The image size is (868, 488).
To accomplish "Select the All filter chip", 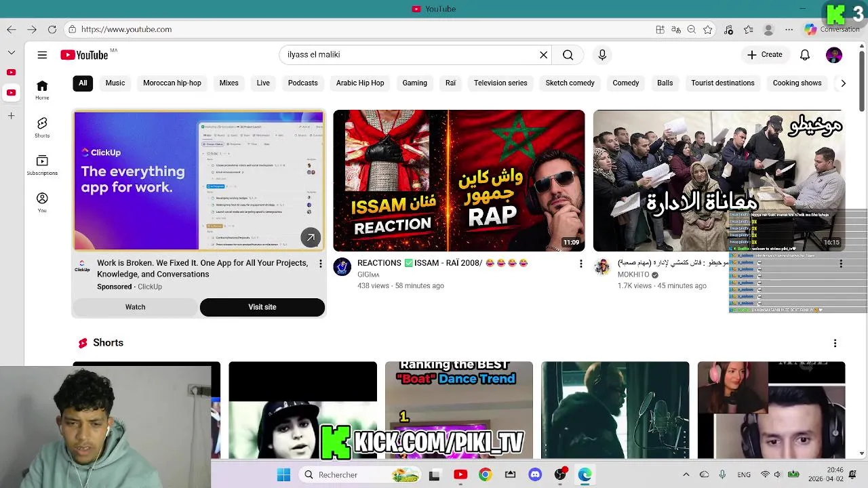I will click(83, 83).
